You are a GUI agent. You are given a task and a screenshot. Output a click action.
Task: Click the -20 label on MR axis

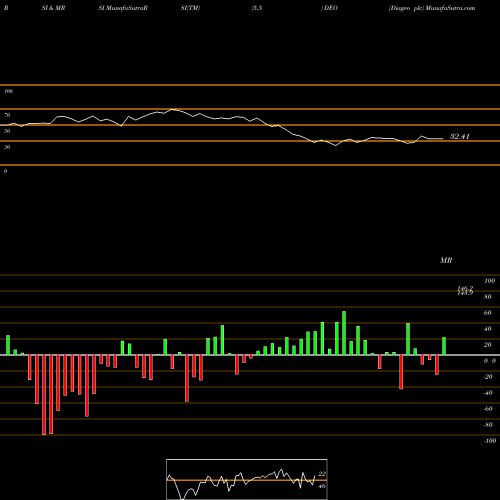pyautogui.click(x=488, y=377)
